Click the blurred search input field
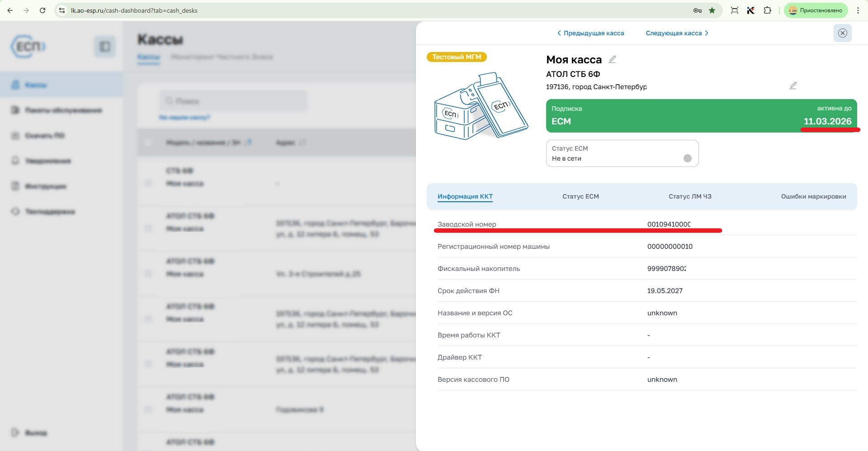The width and height of the screenshot is (868, 451). pos(233,101)
